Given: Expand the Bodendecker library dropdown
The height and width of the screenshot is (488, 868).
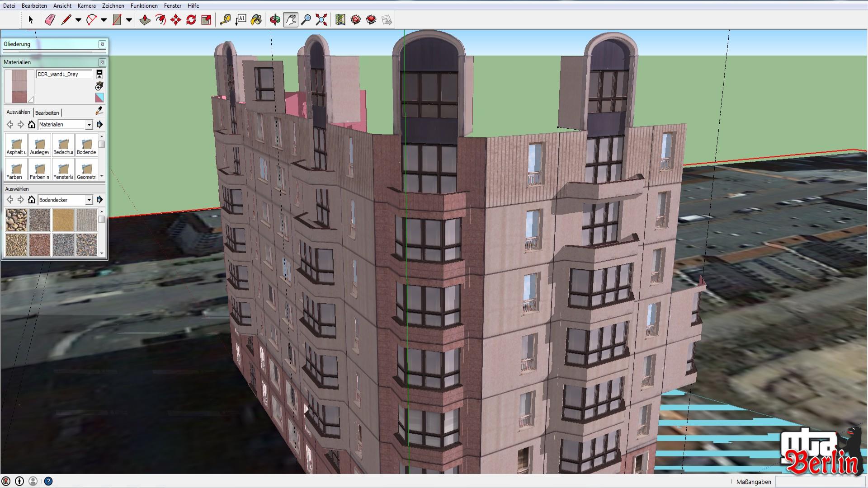Looking at the screenshot, I should (x=89, y=200).
